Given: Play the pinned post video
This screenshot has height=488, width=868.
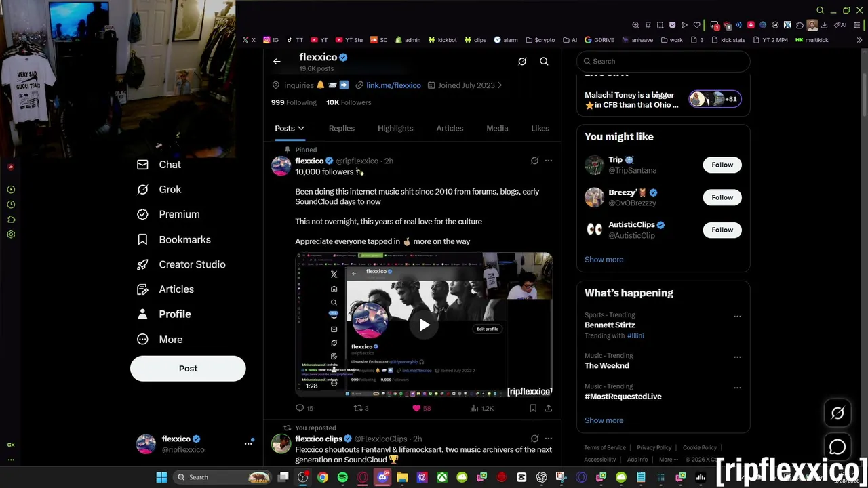Looking at the screenshot, I should click(424, 325).
